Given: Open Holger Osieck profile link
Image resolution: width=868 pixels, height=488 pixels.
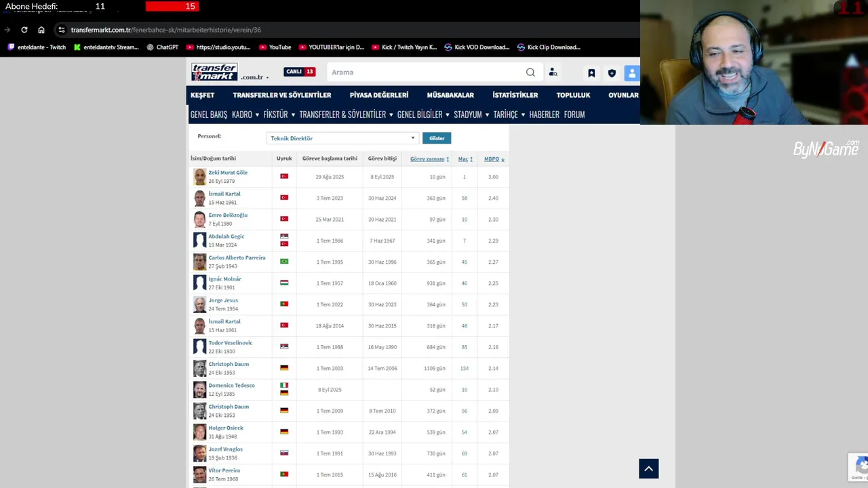Looking at the screenshot, I should [x=226, y=428].
